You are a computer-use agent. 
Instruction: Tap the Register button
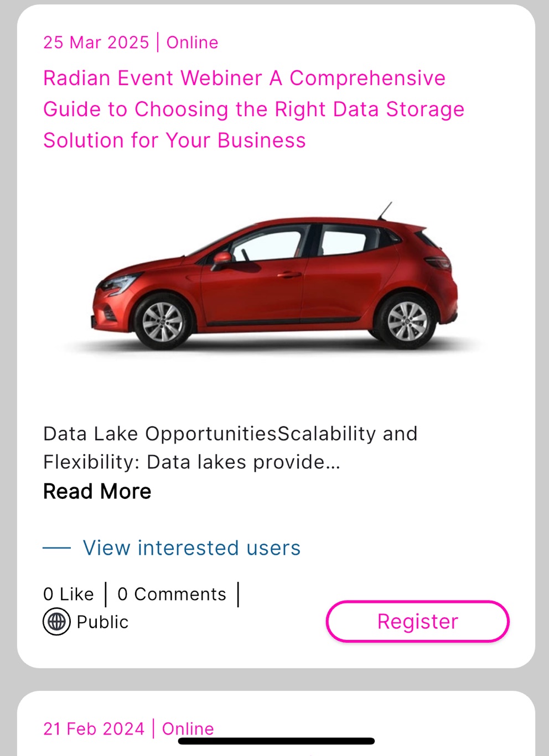point(417,621)
